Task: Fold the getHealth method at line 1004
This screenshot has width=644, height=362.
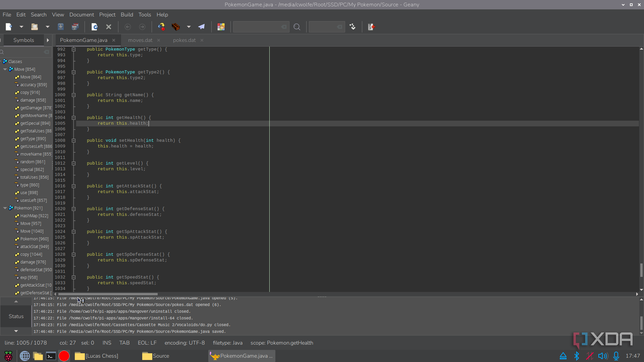Action: 73,118
